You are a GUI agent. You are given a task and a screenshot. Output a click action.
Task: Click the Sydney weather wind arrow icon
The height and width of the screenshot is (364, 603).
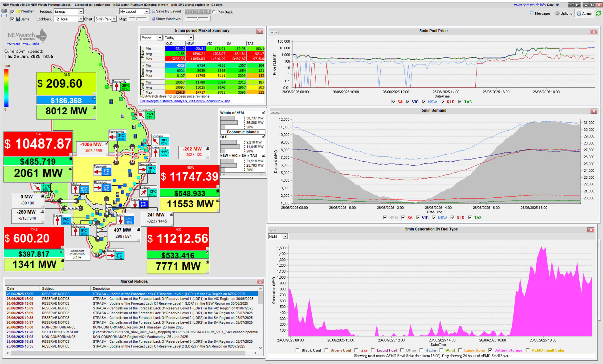coord(143,193)
